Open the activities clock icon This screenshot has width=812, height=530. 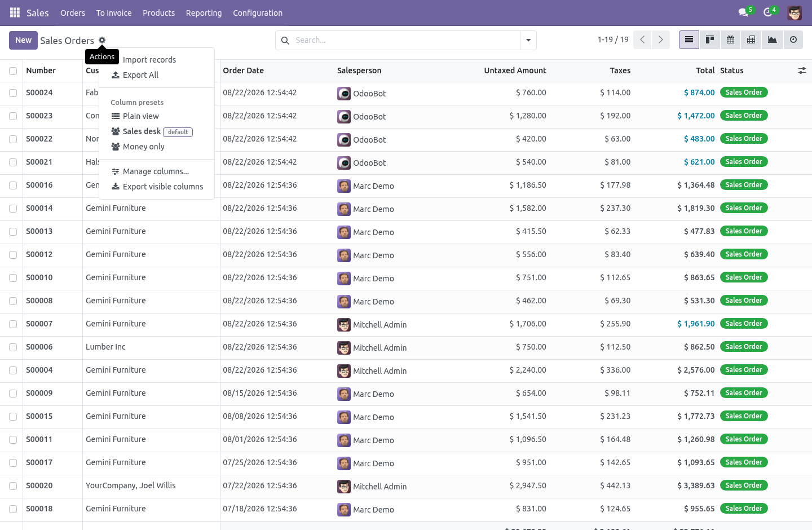768,12
